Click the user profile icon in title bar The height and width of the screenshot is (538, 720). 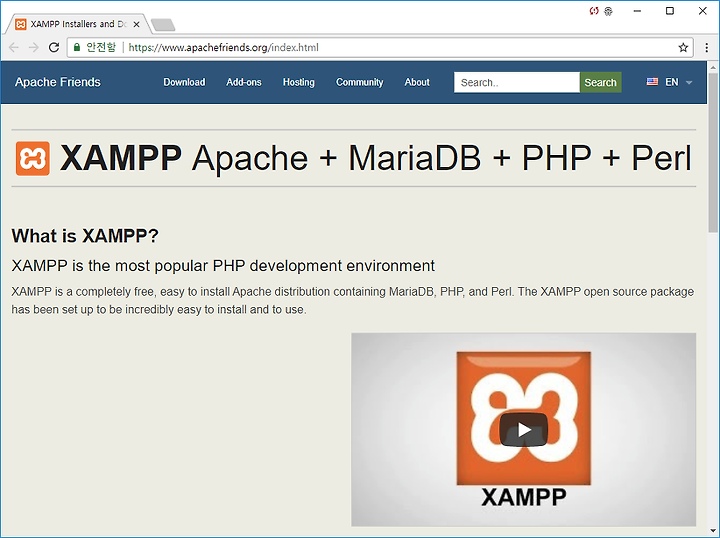click(x=608, y=11)
